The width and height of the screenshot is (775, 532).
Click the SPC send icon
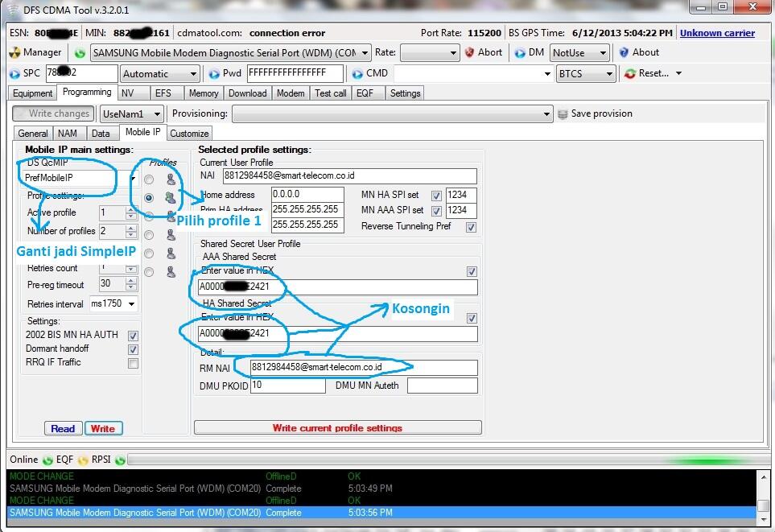click(14, 74)
